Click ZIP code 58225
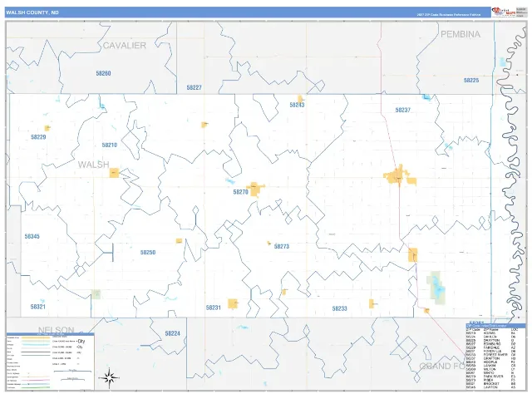This screenshot has height=399, width=532. (471, 81)
